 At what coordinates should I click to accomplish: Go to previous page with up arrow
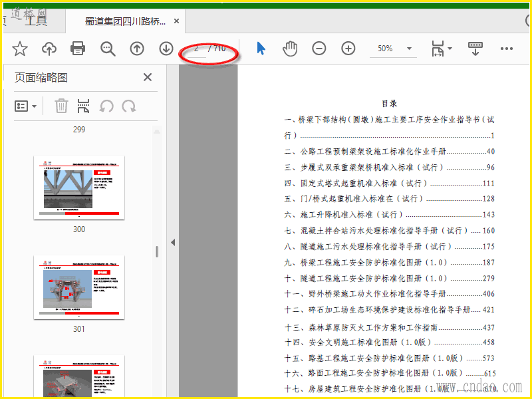coord(137,49)
